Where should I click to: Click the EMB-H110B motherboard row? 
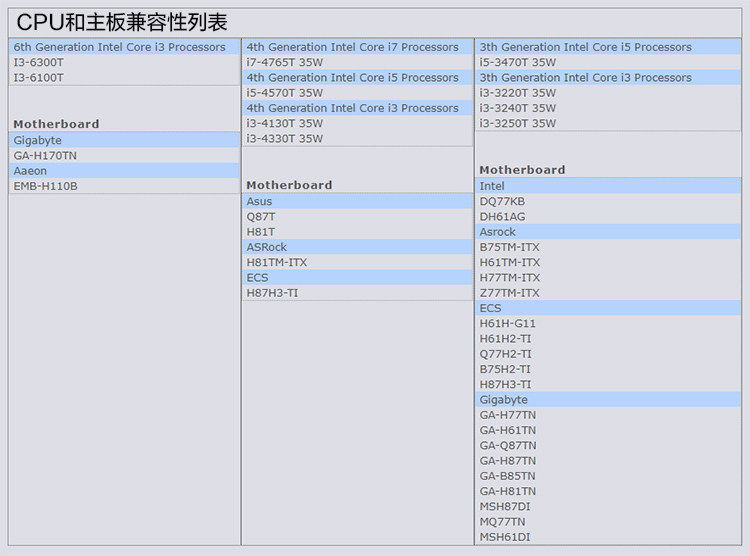pyautogui.click(x=124, y=186)
